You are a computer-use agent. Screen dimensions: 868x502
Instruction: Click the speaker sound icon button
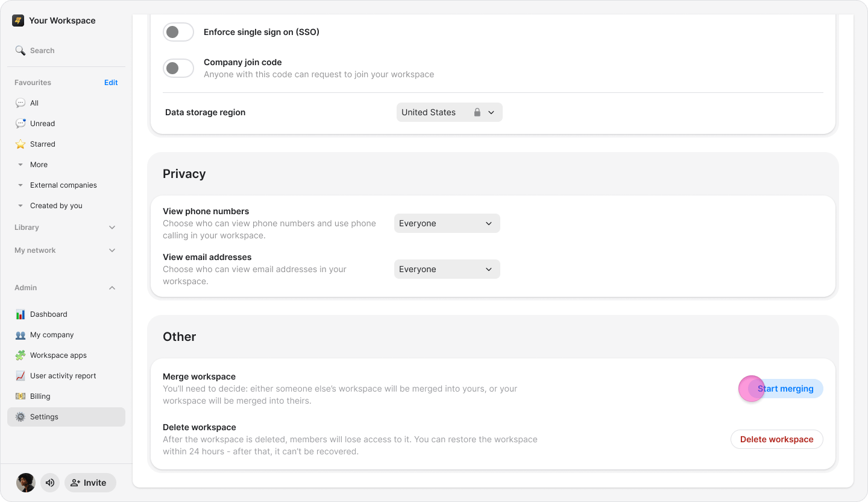click(x=50, y=483)
